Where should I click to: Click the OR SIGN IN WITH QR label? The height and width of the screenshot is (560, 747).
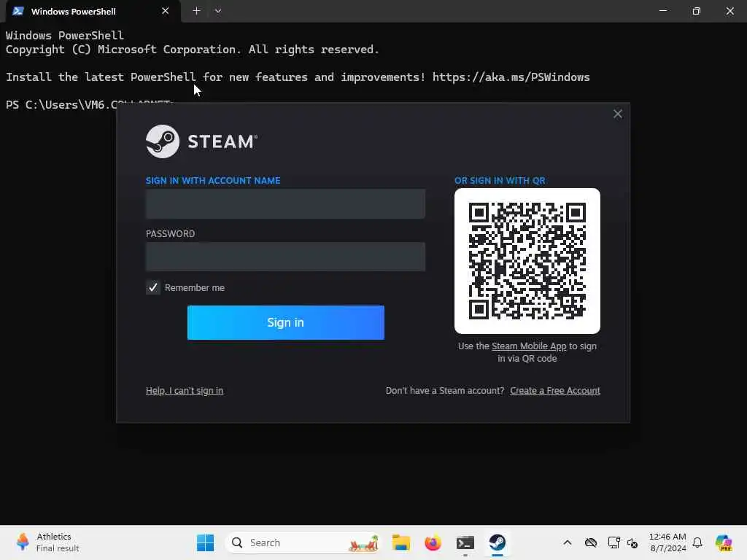coord(500,181)
